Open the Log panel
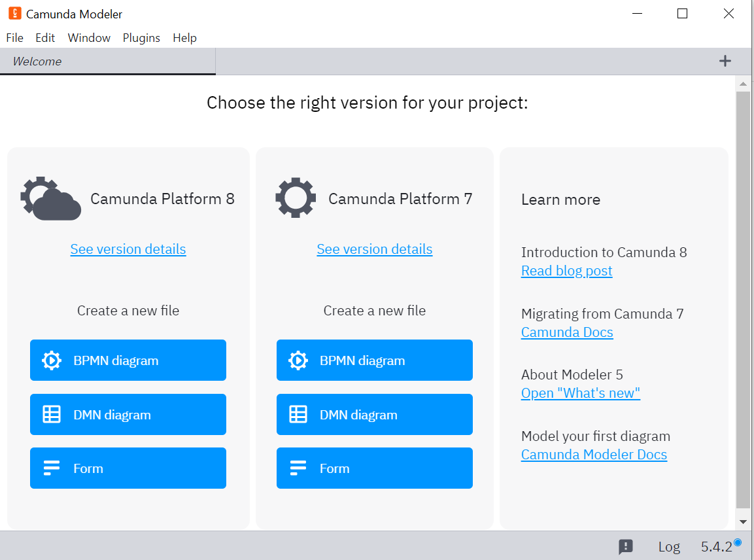This screenshot has width=754, height=560. pos(668,546)
